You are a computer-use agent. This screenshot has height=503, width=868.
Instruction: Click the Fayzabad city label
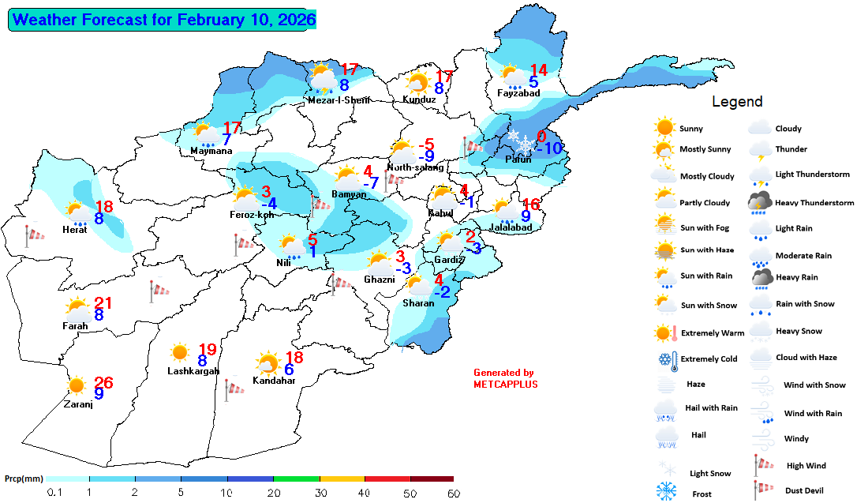pos(518,93)
